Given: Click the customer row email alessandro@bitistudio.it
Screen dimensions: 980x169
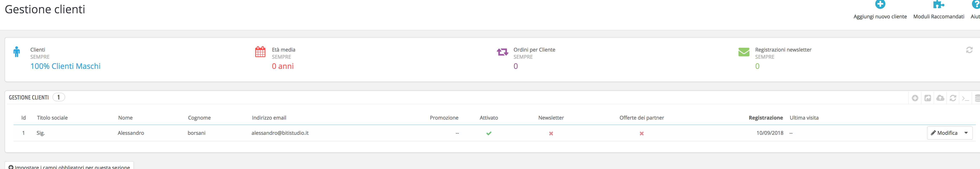Looking at the screenshot, I should click(x=280, y=133).
